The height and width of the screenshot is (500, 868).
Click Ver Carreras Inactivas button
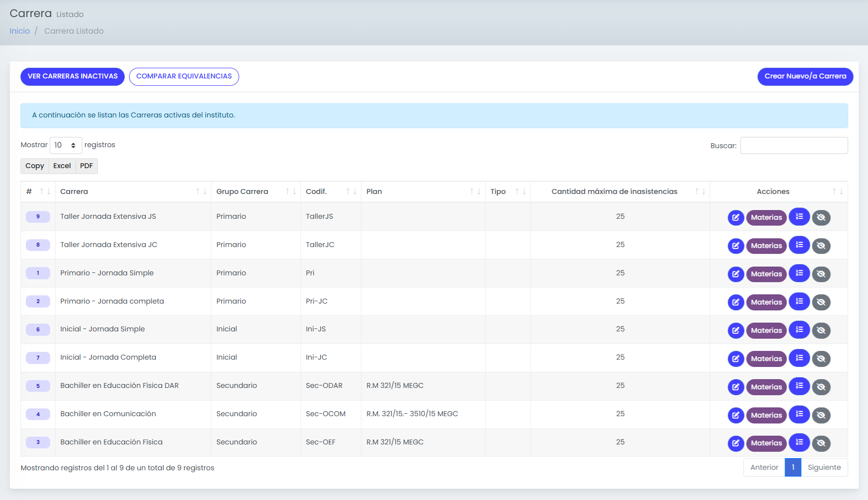tap(73, 77)
